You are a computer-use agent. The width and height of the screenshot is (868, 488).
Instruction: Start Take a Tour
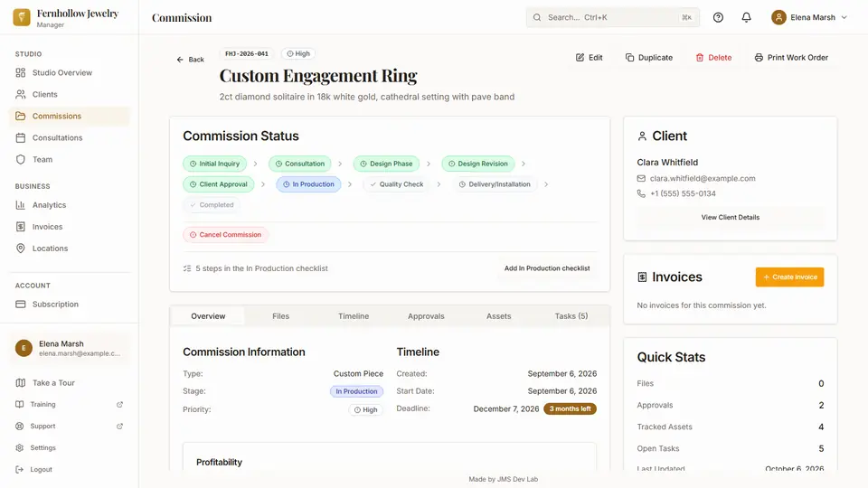[70, 383]
